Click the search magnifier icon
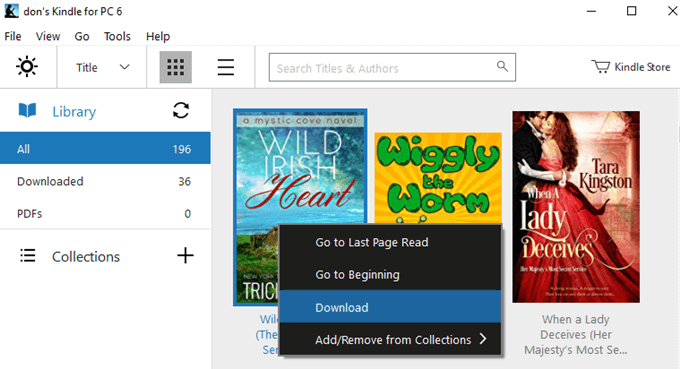The image size is (680, 369). click(502, 66)
